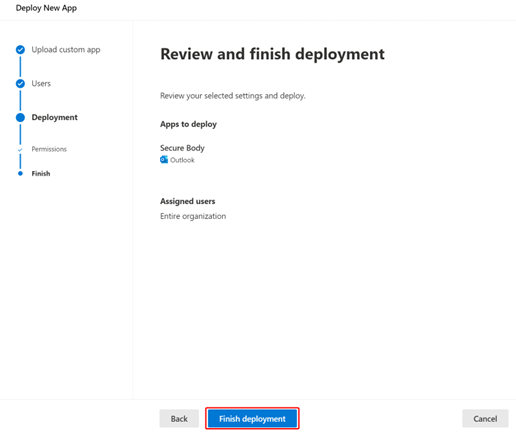
Task: Click the Secure Body app name
Action: [182, 148]
